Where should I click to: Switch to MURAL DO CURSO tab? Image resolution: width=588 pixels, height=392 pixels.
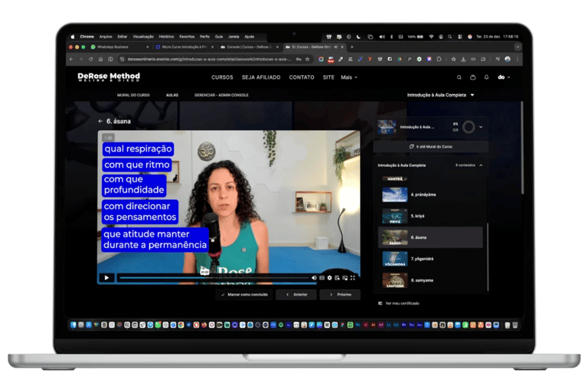click(133, 95)
